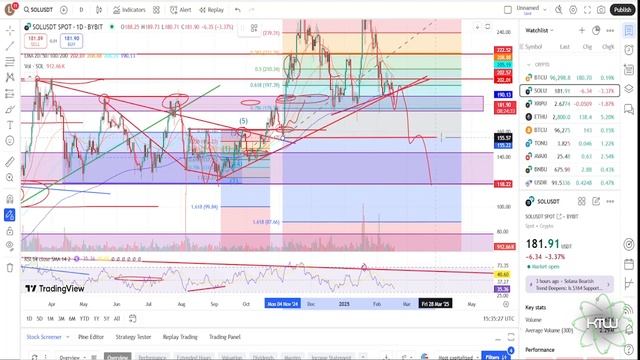The image size is (640, 360).
Task: Click the compare/add symbol plus icon
Action: click(64, 9)
